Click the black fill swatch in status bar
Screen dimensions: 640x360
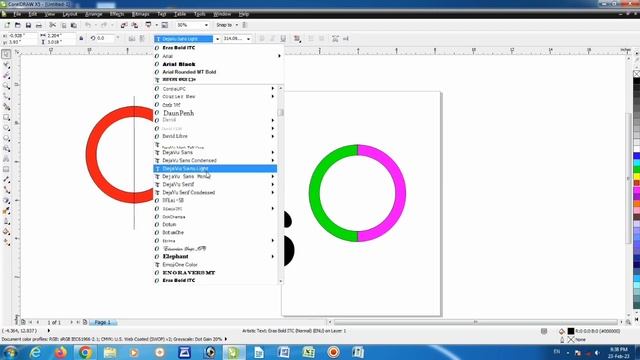coord(571,331)
